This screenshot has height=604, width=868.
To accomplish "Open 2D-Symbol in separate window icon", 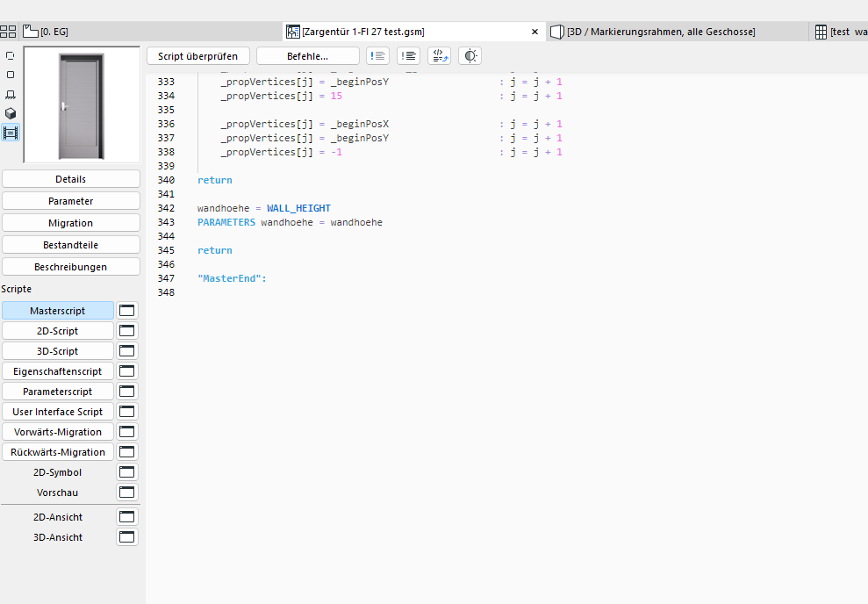I will [126, 472].
